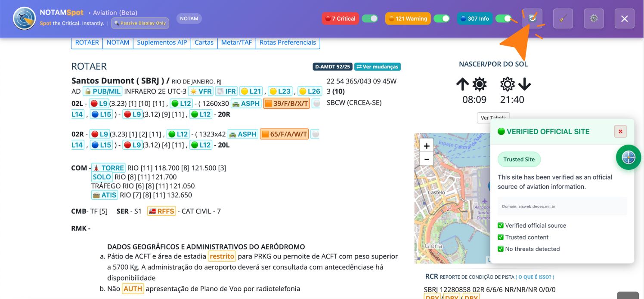Switch to the NOTAM tab
The image size is (644, 299).
118,43
